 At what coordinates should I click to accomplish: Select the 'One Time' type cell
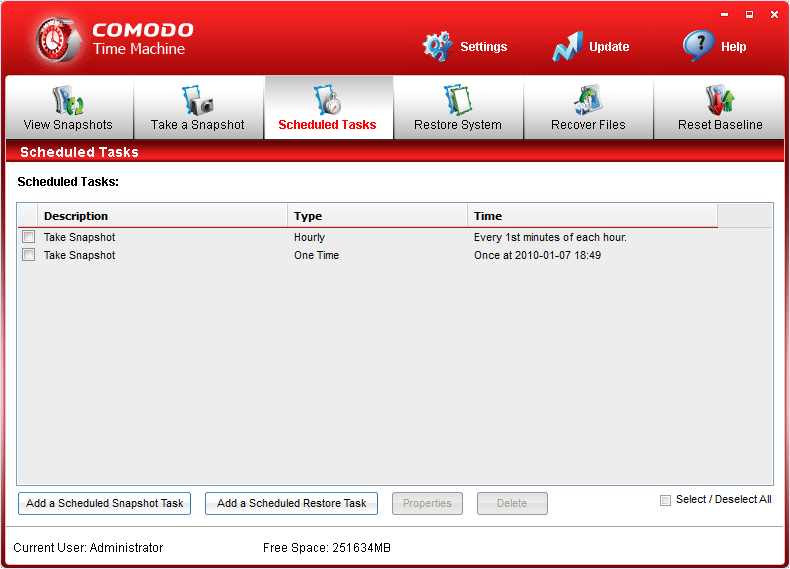pos(316,256)
